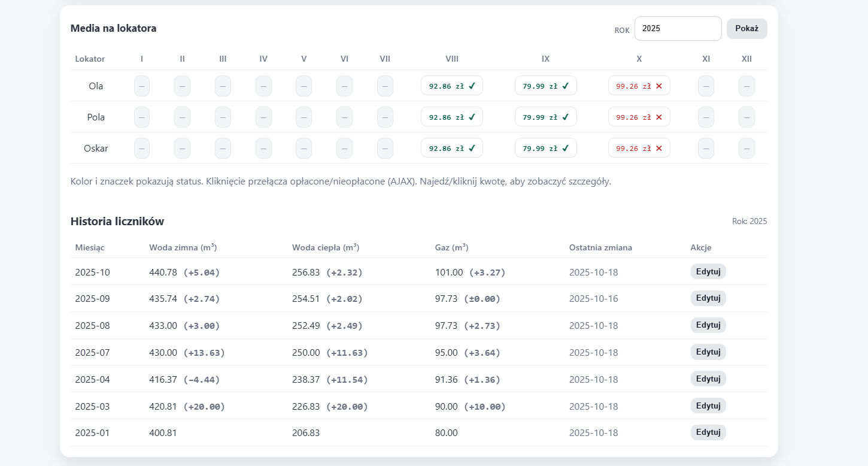Image resolution: width=868 pixels, height=466 pixels.
Task: Toggle Ola's unpaid October 99.26 zł badge
Action: (x=639, y=86)
